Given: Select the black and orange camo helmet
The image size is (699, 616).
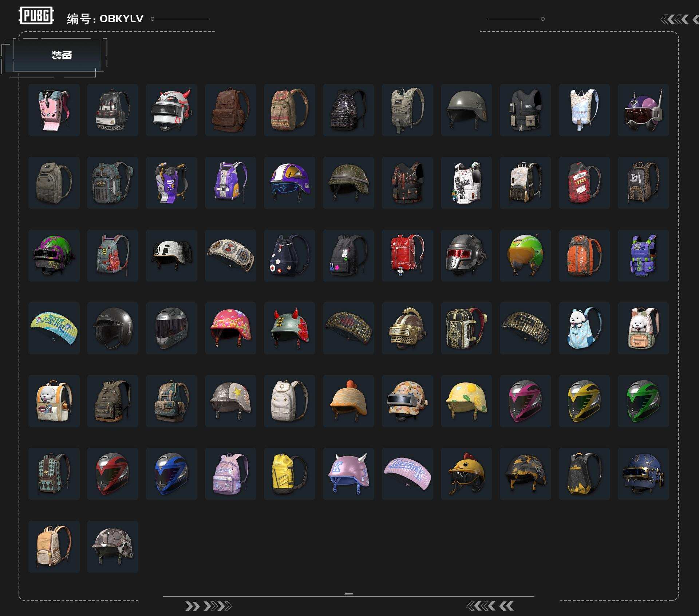Looking at the screenshot, I should coord(525,474).
